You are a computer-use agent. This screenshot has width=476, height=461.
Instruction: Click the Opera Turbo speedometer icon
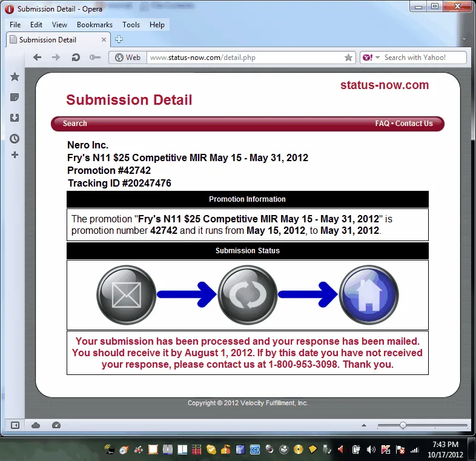56,425
